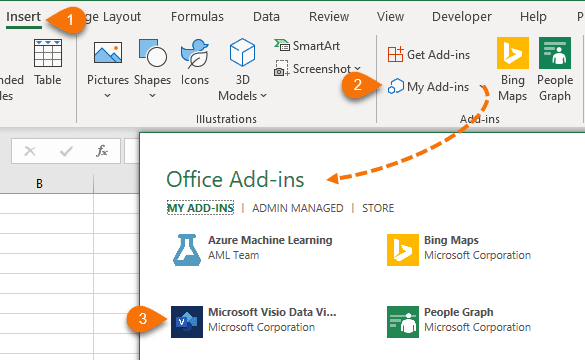Click the Bing Maps title in dialog

(451, 240)
